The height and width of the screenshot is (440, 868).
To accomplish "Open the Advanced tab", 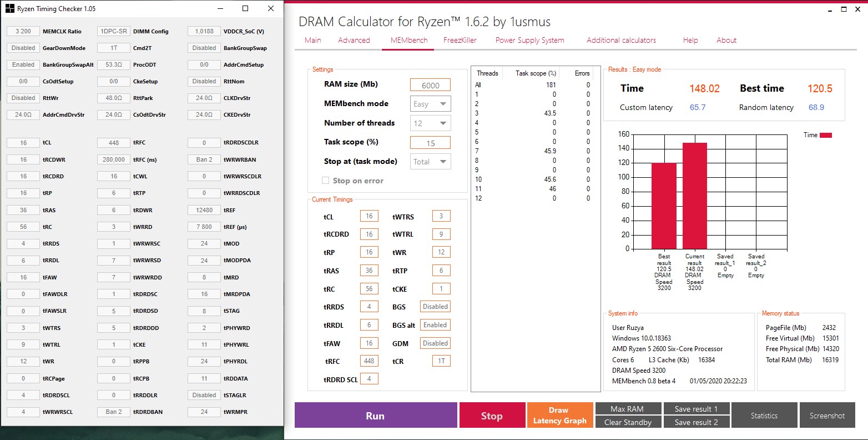I will tap(354, 40).
